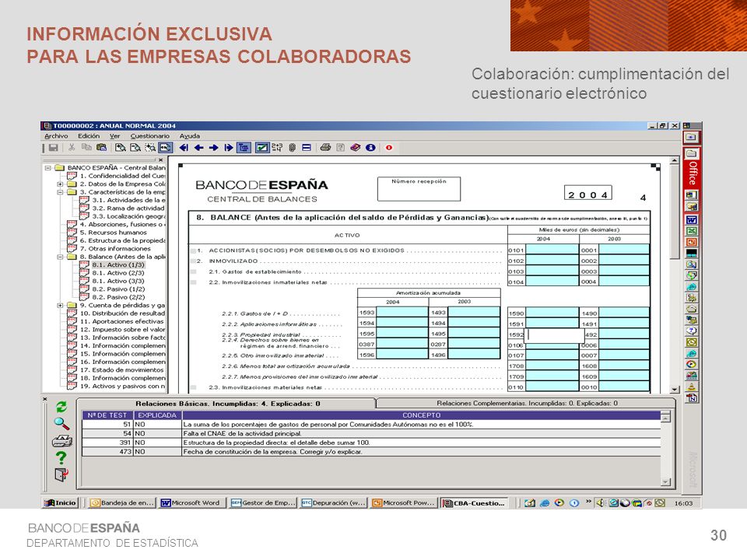
Task: Click the exit door icon
Action: point(61,474)
